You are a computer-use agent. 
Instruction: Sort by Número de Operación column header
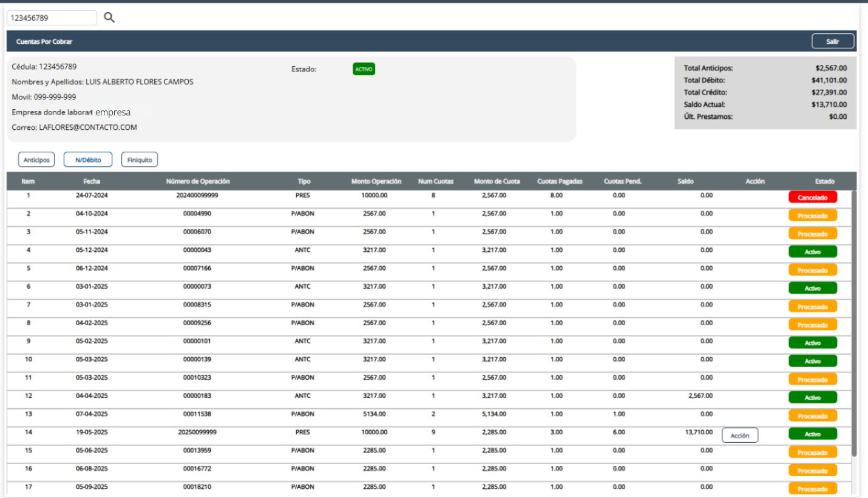click(198, 181)
